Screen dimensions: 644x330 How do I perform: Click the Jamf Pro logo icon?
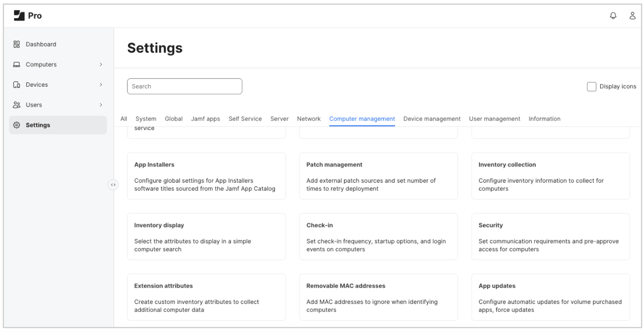point(20,16)
